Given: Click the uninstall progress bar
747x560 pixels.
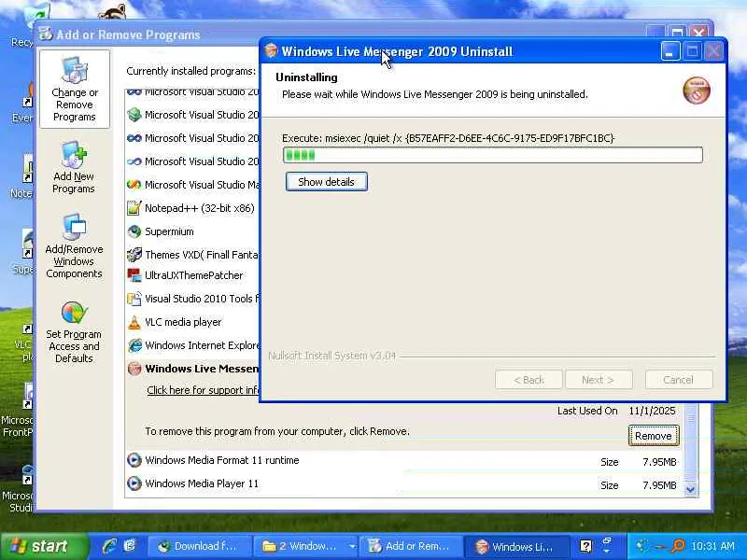Looking at the screenshot, I should [x=493, y=155].
